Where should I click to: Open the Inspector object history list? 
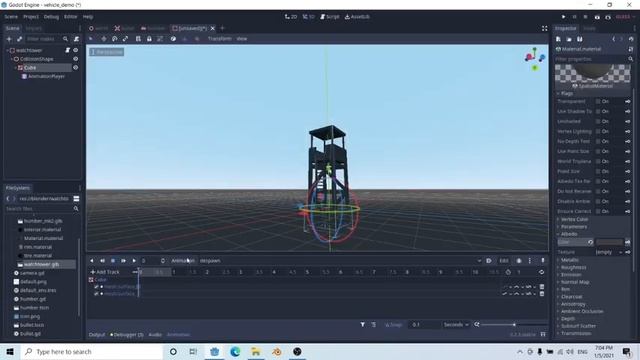(631, 39)
